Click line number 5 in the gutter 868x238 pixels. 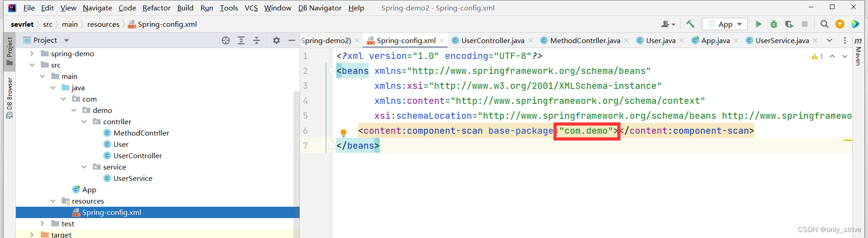click(305, 116)
